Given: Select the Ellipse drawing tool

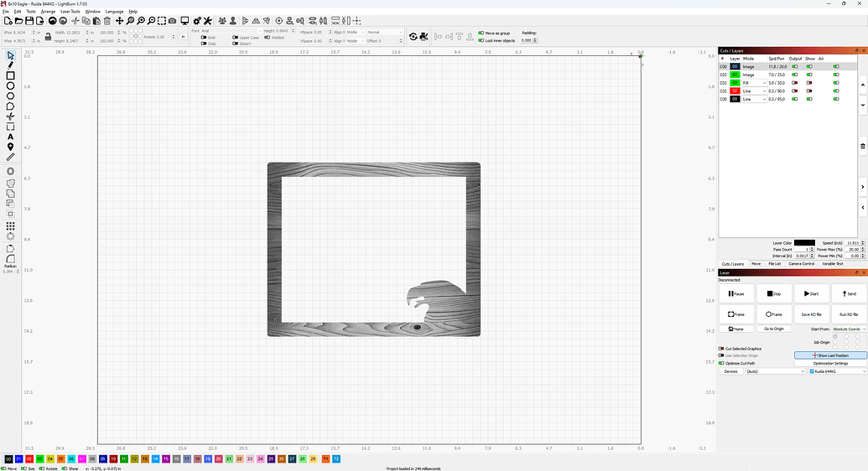Looking at the screenshot, I should coord(11,85).
